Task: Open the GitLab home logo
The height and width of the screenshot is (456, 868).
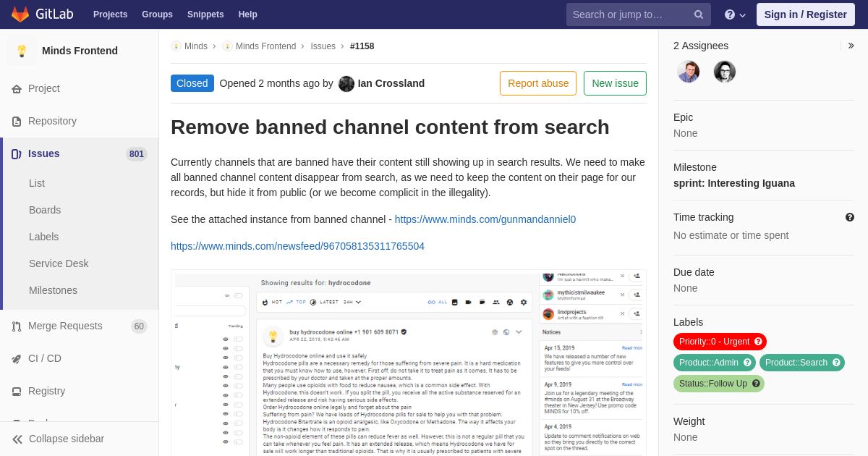Action: 41,14
